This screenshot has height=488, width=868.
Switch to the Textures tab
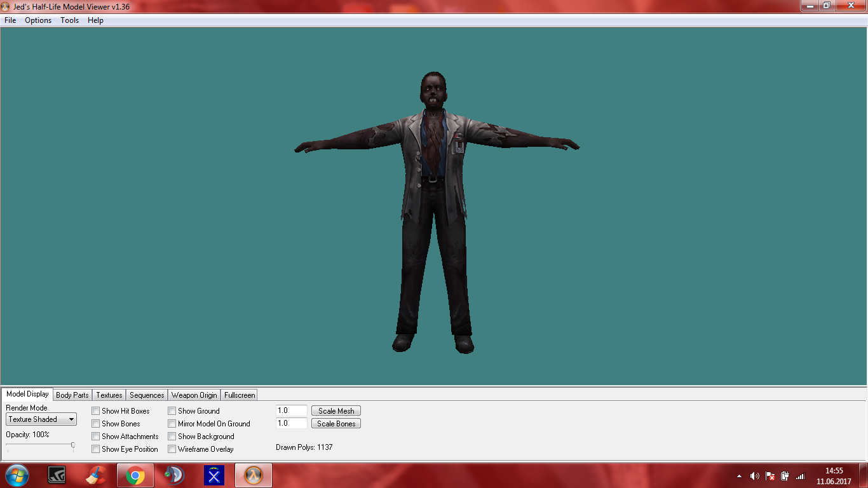click(109, 395)
